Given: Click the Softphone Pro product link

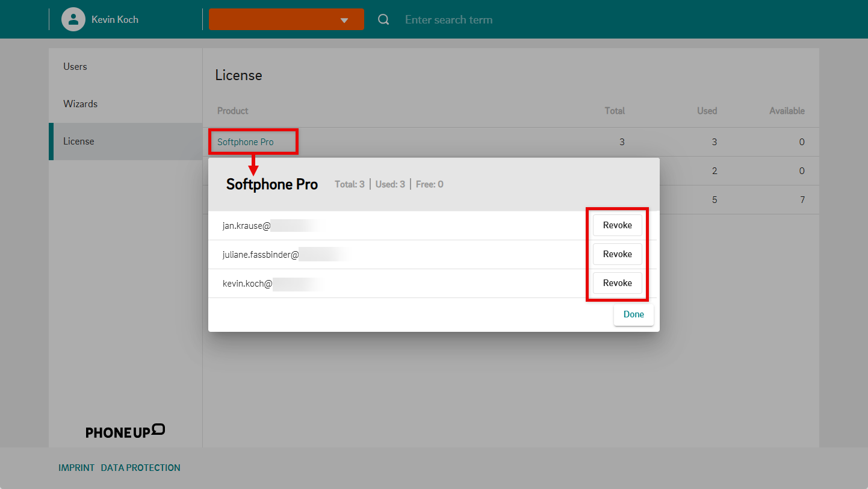Looking at the screenshot, I should 246,142.
